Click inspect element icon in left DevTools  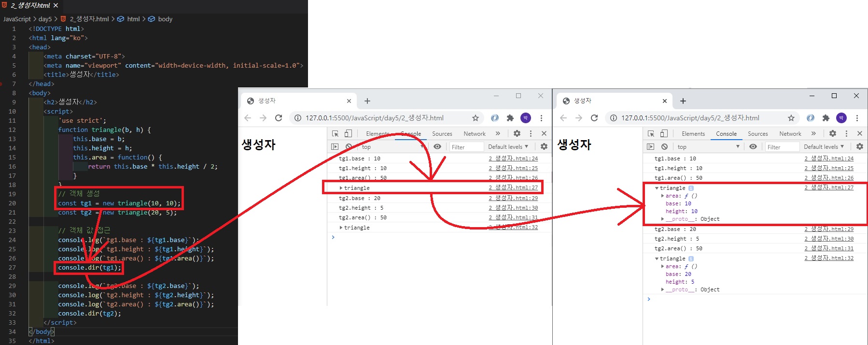tap(335, 133)
